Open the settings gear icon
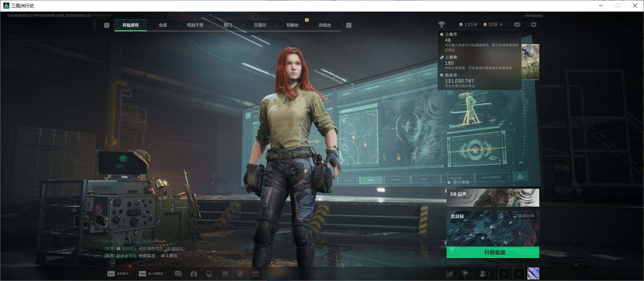The width and height of the screenshot is (644, 281). [x=534, y=25]
